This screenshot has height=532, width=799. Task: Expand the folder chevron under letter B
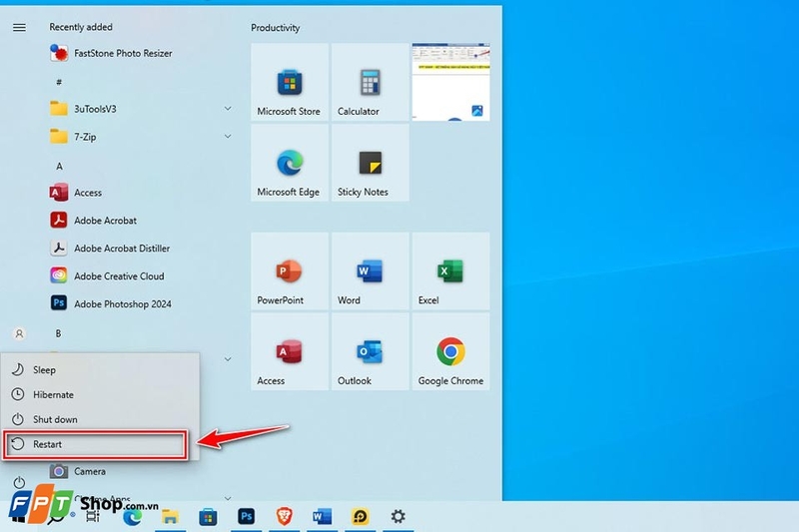pyautogui.click(x=228, y=359)
